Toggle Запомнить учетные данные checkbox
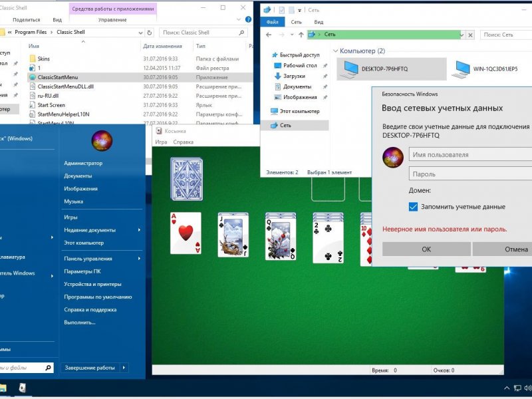Image resolution: width=532 pixels, height=399 pixels. tap(413, 207)
